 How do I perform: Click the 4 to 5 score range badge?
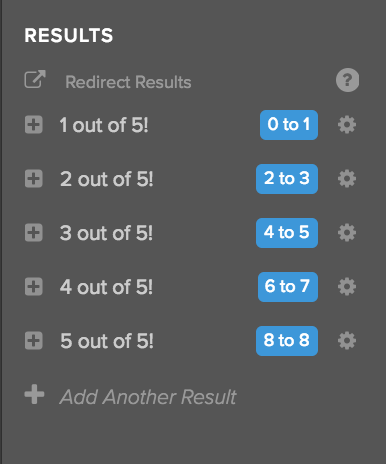287,233
